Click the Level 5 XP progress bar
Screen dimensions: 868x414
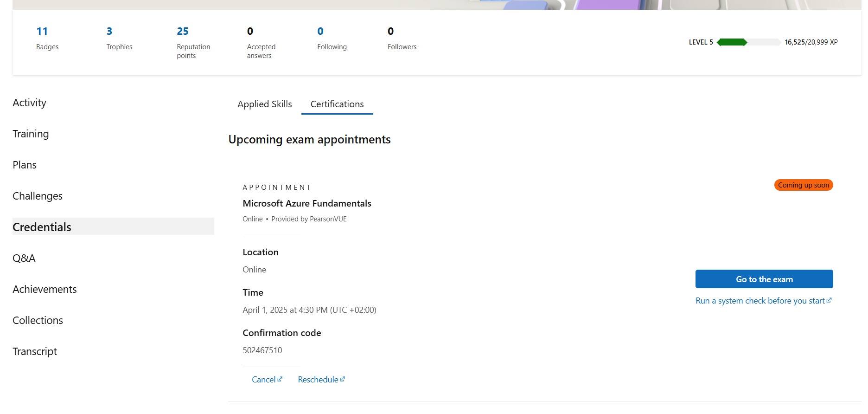click(x=749, y=42)
